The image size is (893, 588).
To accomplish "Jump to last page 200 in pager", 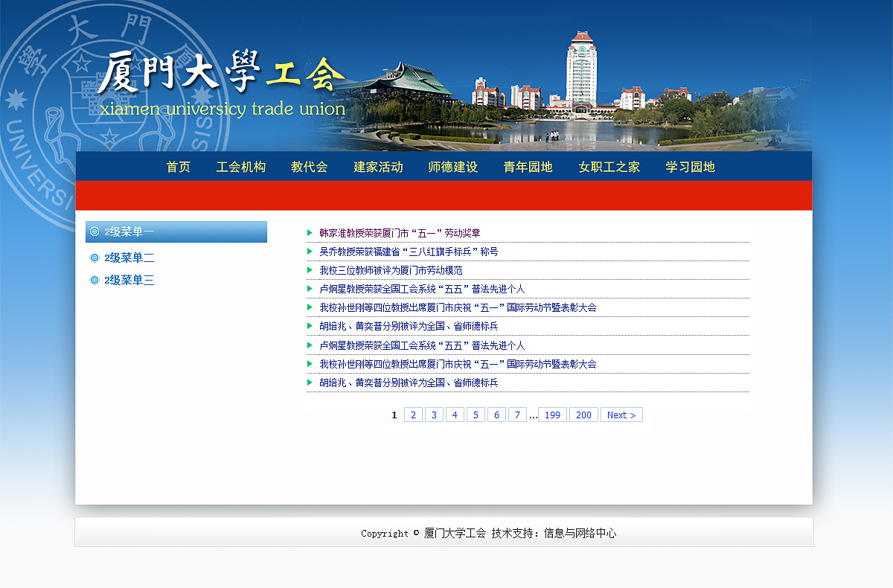I will (x=583, y=415).
